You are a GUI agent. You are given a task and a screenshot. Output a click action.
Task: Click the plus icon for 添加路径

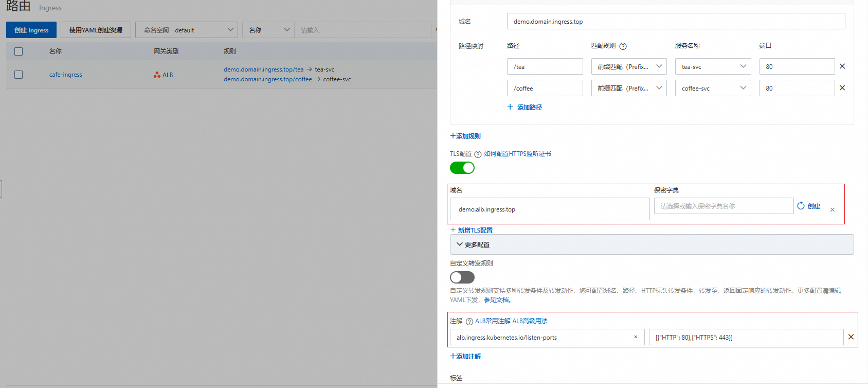coord(510,107)
